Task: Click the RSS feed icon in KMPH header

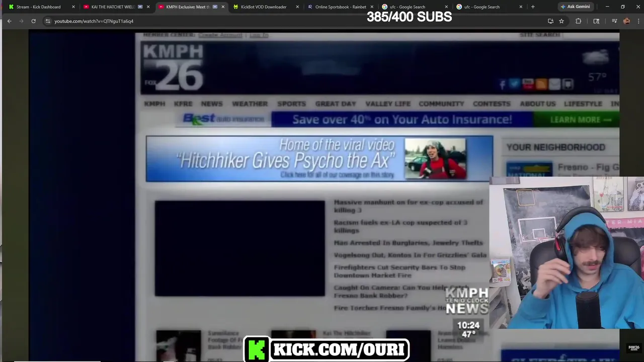Action: pos(541,84)
